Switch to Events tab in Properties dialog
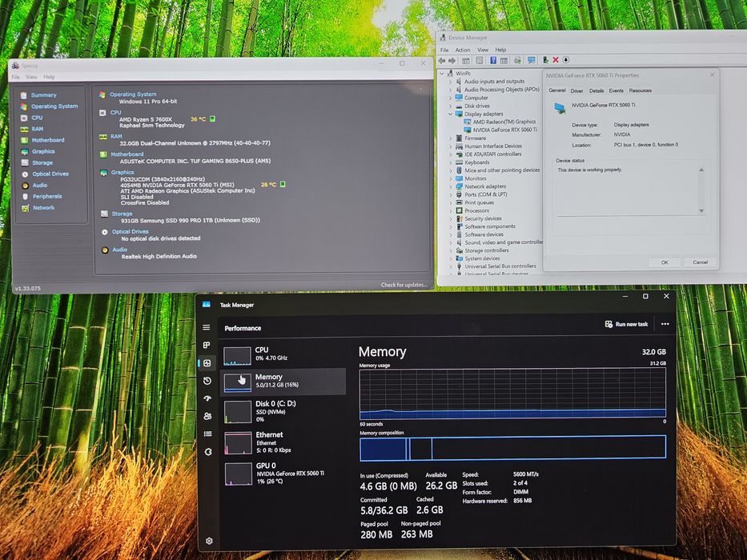Viewport: 747px width, 560px height. pyautogui.click(x=616, y=90)
